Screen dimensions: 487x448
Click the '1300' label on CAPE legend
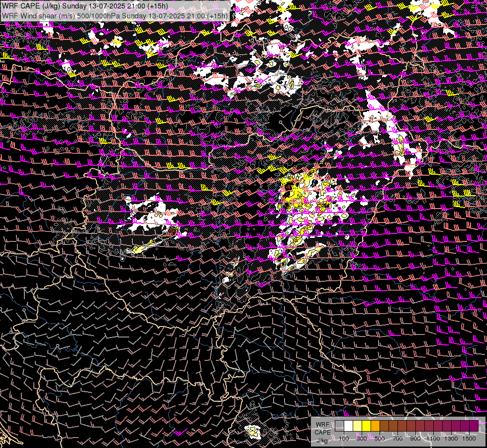451,439
